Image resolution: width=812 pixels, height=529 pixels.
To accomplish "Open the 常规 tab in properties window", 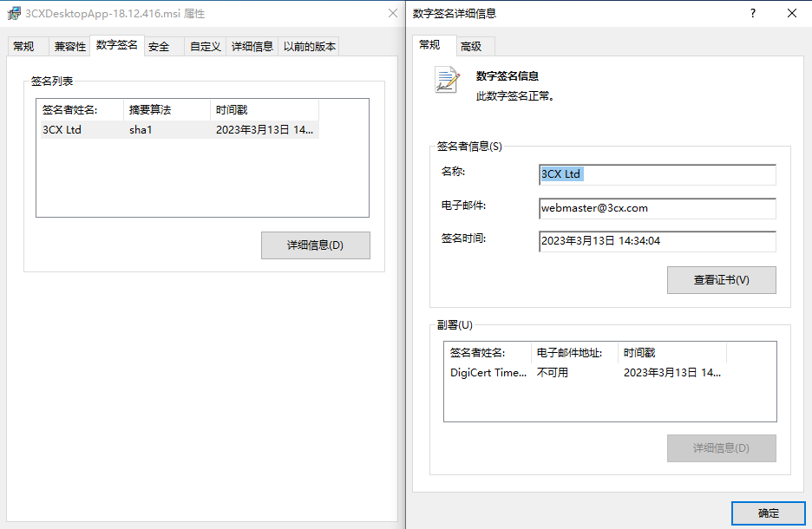I will (28, 47).
